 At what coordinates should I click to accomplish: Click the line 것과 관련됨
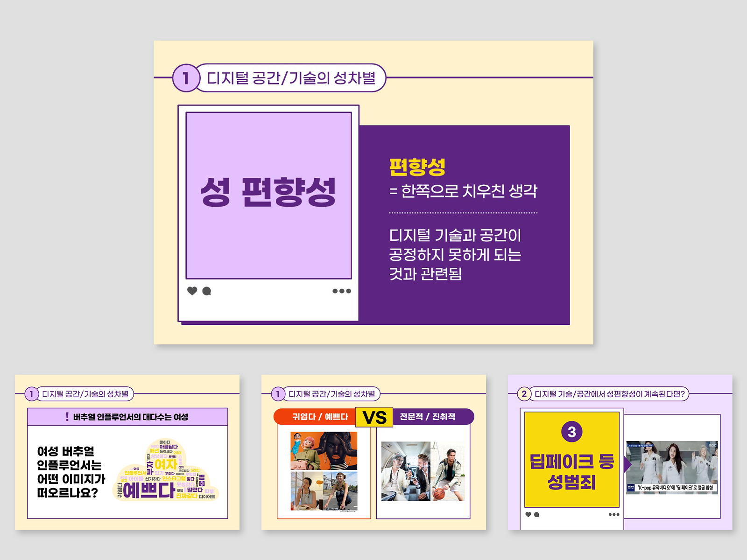pos(425,274)
